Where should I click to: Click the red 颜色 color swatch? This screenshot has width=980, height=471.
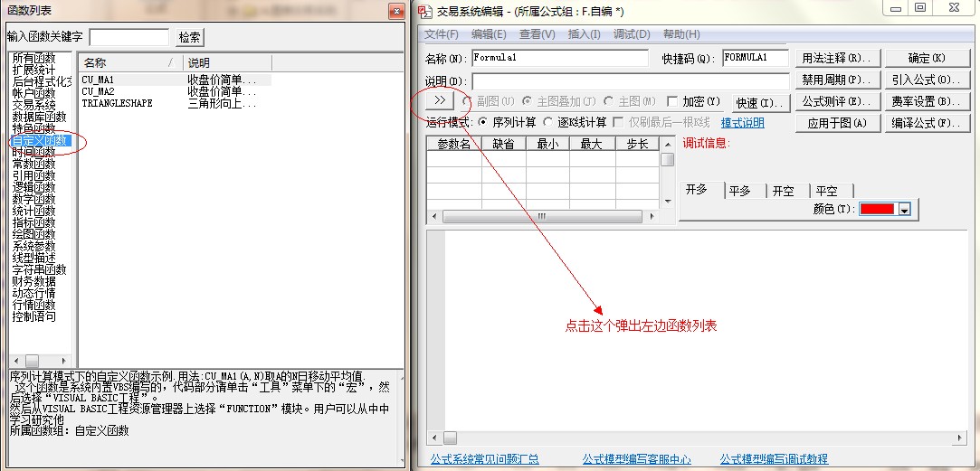[x=877, y=210]
